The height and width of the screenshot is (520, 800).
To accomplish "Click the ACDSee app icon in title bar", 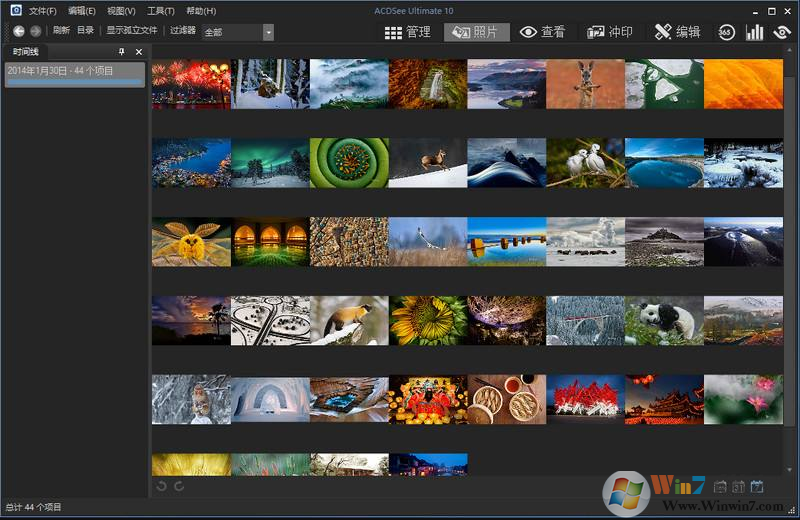I will (x=15, y=10).
